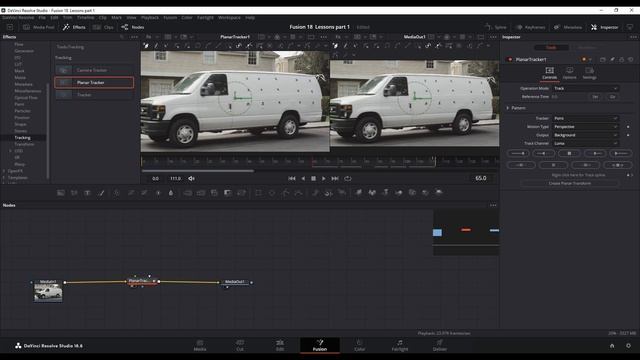Toggle loop playback mode
The width and height of the screenshot is (640, 360).
[x=348, y=178]
